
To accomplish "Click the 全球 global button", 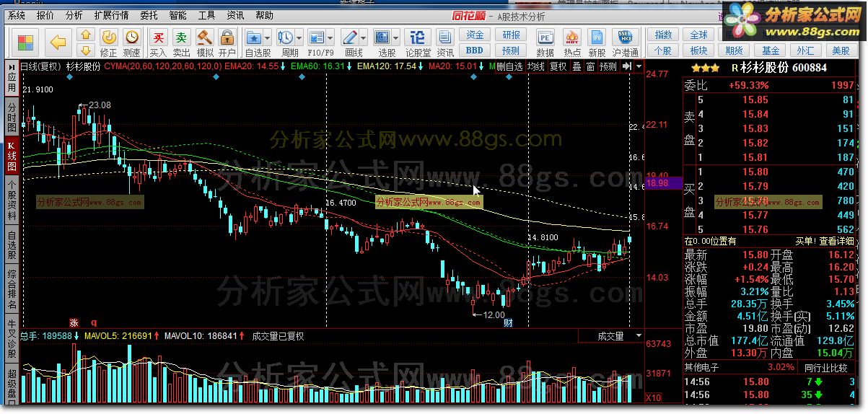I will 699,35.
